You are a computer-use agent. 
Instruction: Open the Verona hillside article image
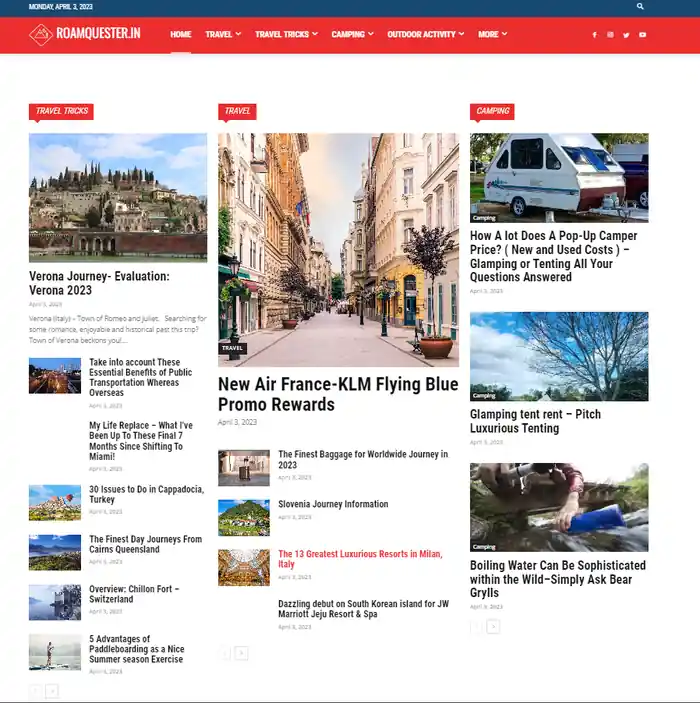pos(118,197)
